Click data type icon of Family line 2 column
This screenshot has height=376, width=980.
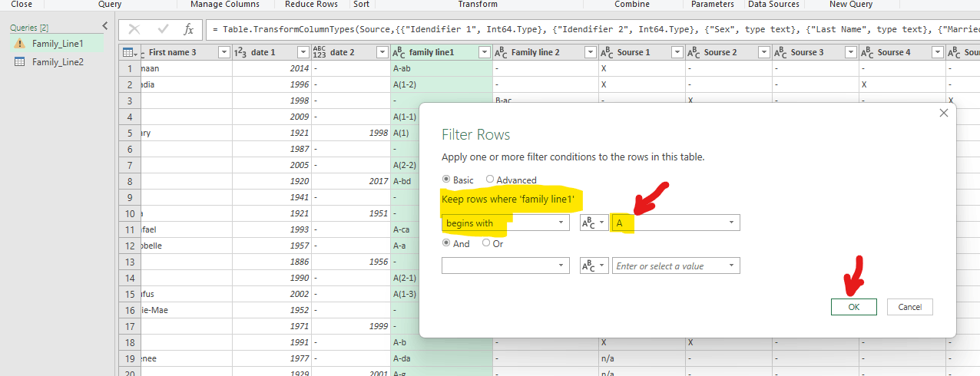pos(501,52)
